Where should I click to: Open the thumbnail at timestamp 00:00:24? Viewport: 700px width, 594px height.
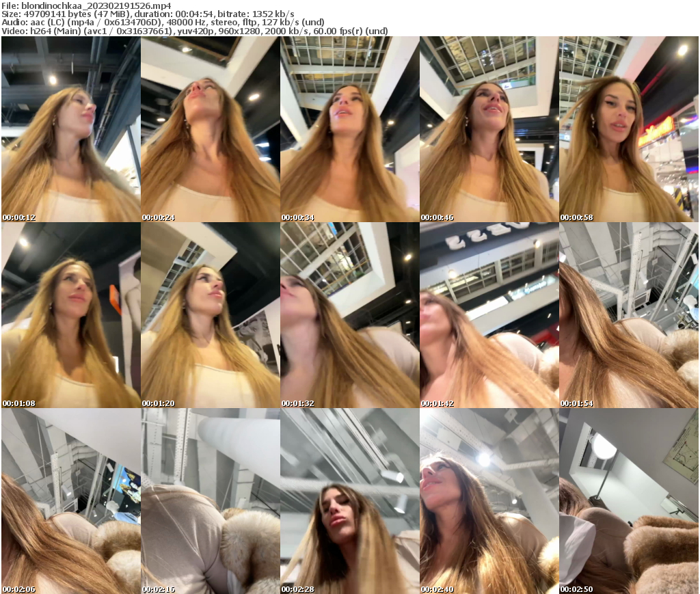[x=210, y=130]
